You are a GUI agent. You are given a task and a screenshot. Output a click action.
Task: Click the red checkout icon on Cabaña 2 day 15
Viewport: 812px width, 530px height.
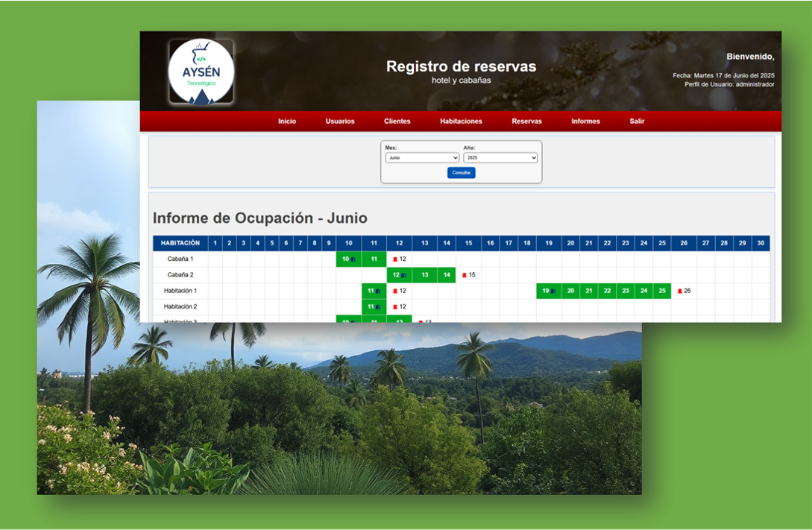(464, 275)
